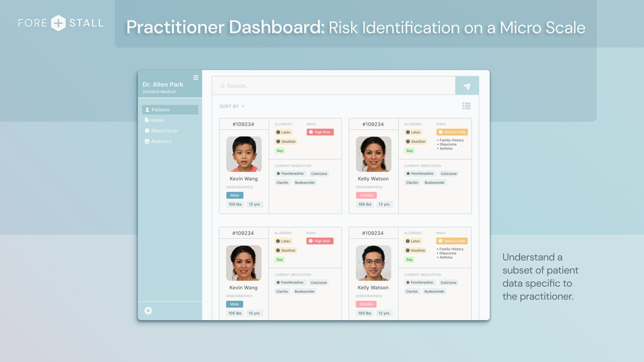The width and height of the screenshot is (644, 362).
Task: Open settings gear in sidebar
Action: click(x=148, y=311)
